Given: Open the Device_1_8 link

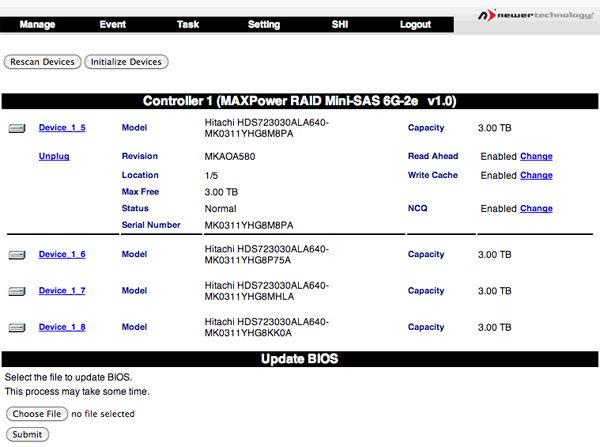Looking at the screenshot, I should 62,327.
